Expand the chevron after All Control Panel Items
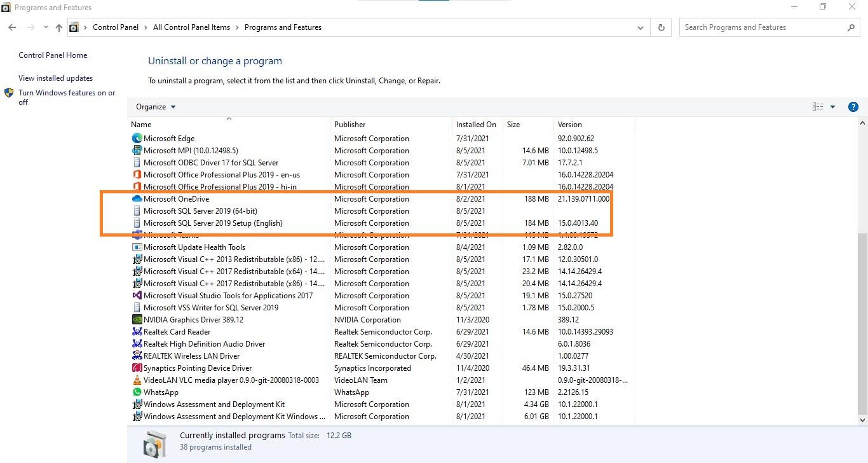868x463 pixels. (x=237, y=27)
